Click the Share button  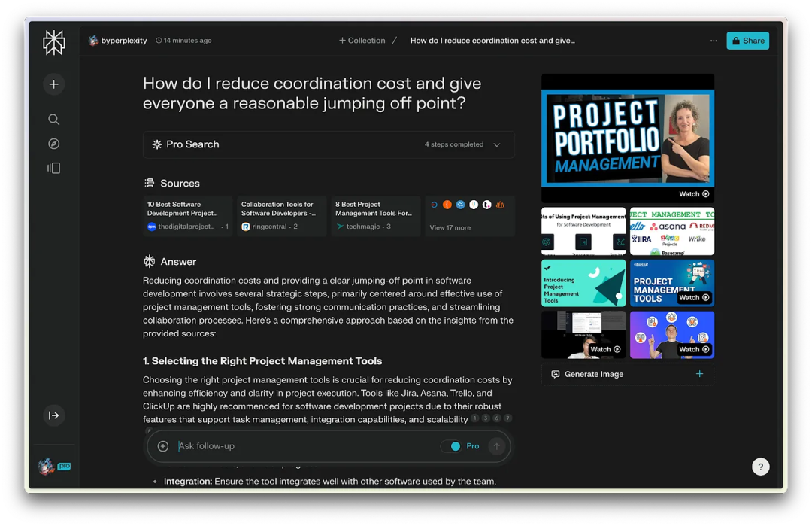(747, 41)
